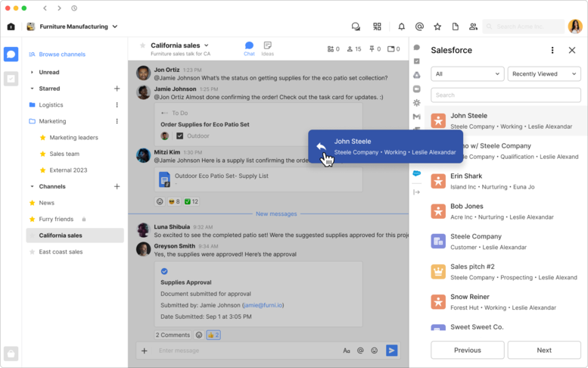Open Google Drive icon in app rail
Screen dimensions: 588x368
(x=417, y=75)
